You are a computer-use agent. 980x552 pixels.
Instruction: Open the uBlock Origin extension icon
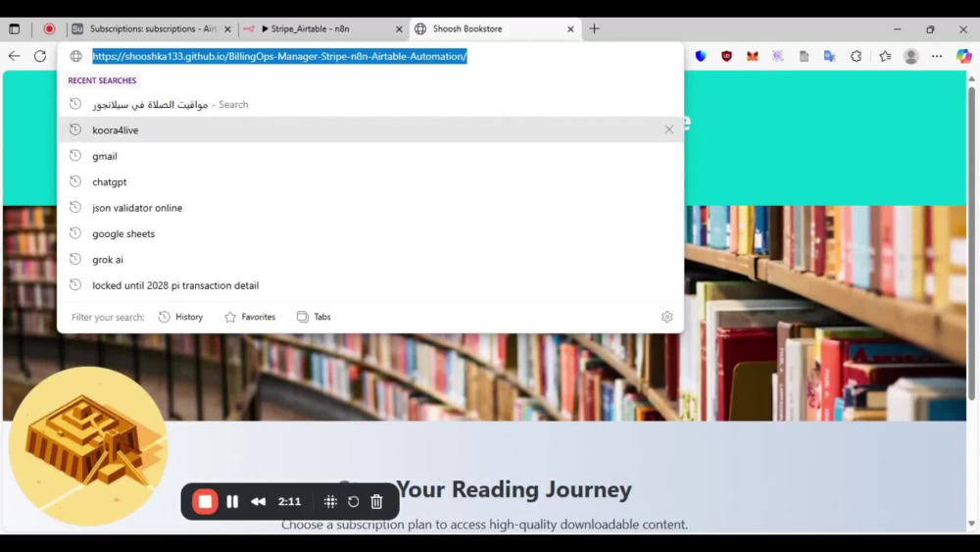[726, 56]
